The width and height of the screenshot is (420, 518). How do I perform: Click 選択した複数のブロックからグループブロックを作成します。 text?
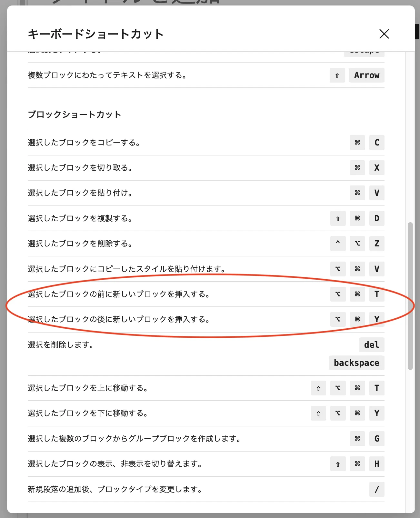pyautogui.click(x=135, y=439)
